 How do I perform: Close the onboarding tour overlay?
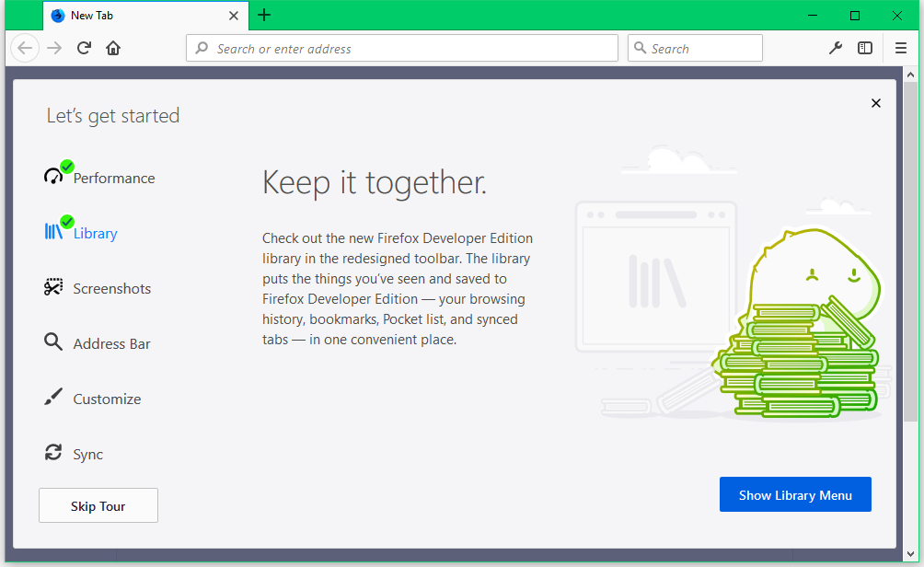(875, 103)
